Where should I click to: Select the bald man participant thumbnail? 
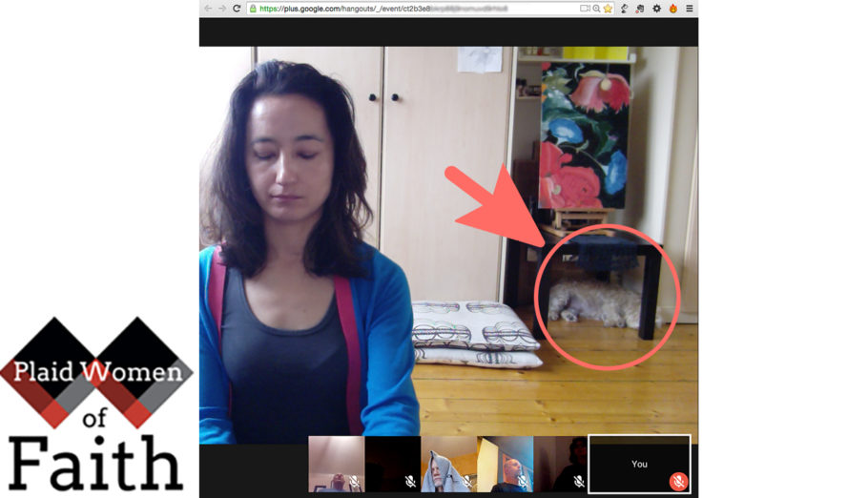click(x=505, y=464)
